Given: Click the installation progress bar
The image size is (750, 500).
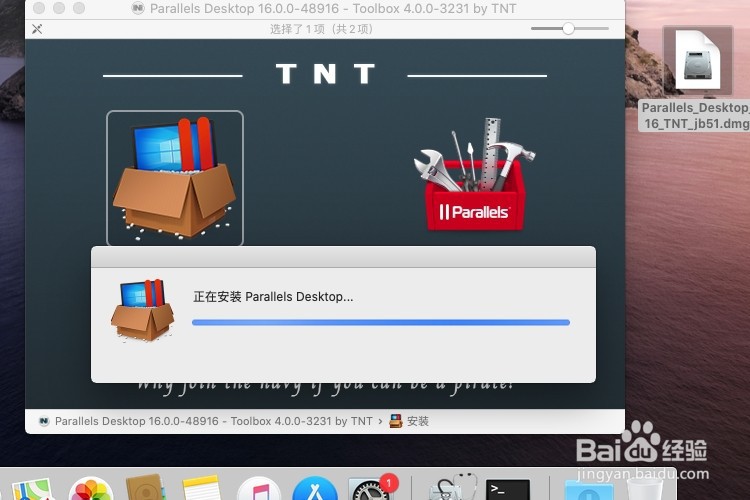Looking at the screenshot, I should click(381, 322).
